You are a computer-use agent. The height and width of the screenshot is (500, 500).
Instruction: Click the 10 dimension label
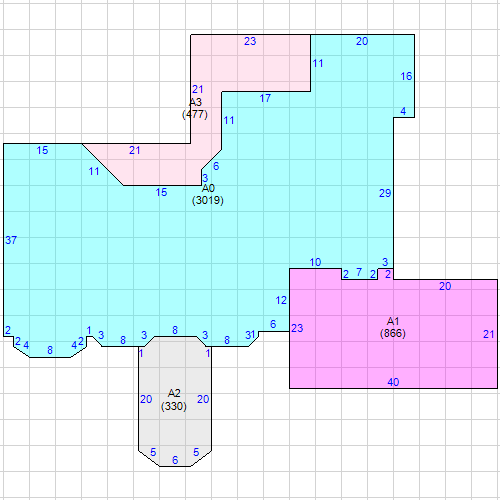315,262
